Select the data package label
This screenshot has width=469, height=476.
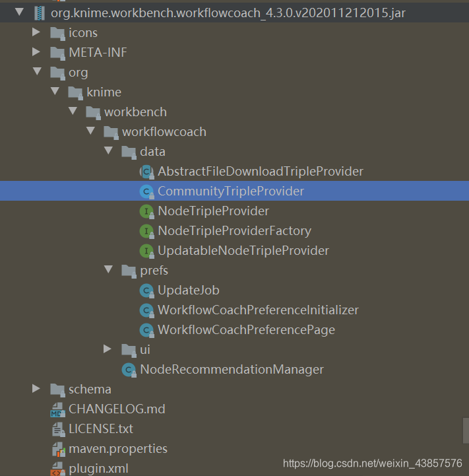[x=152, y=151]
